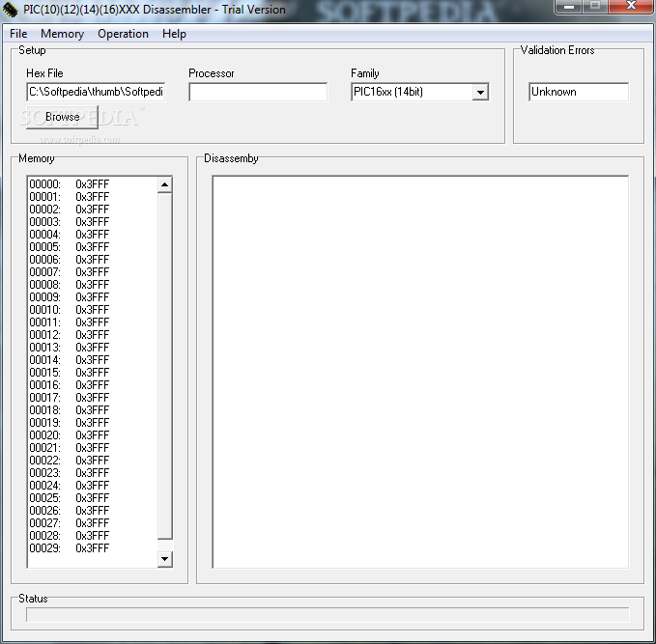Select memory row 00015: 0x3FFF
This screenshot has width=656, height=644.
pos(69,372)
